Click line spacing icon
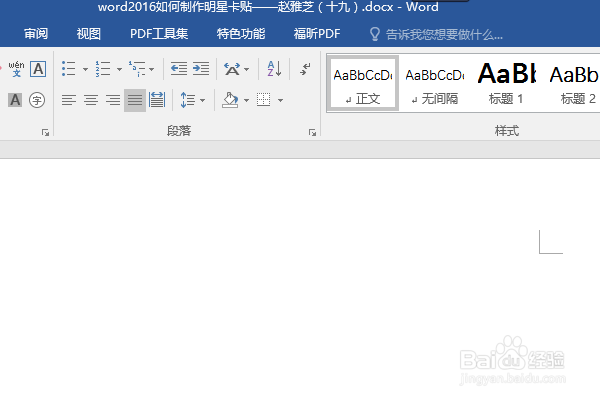The height and width of the screenshot is (400, 600). coord(188,100)
